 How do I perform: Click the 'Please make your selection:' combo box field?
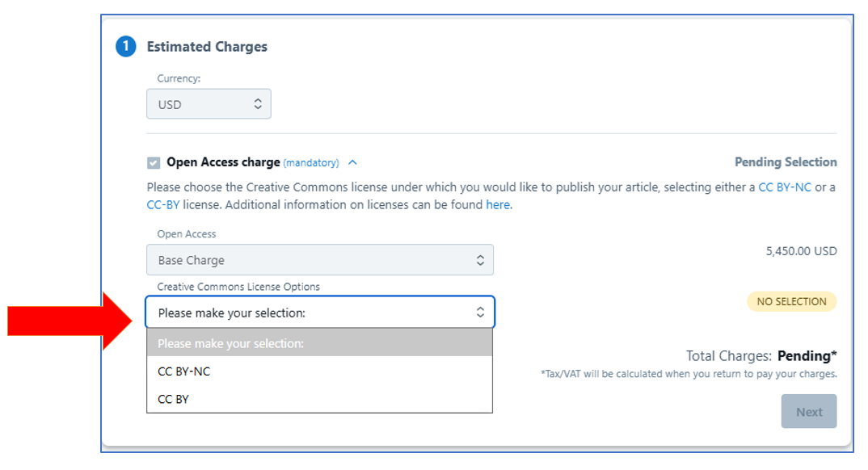pyautogui.click(x=311, y=313)
